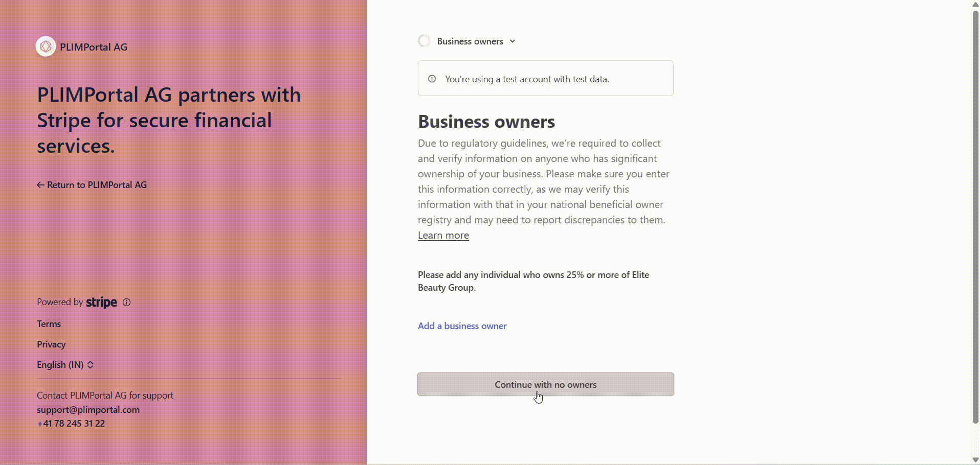This screenshot has height=465, width=980.
Task: Click the back arrow before Return to PLIMPortal
Action: coord(40,185)
